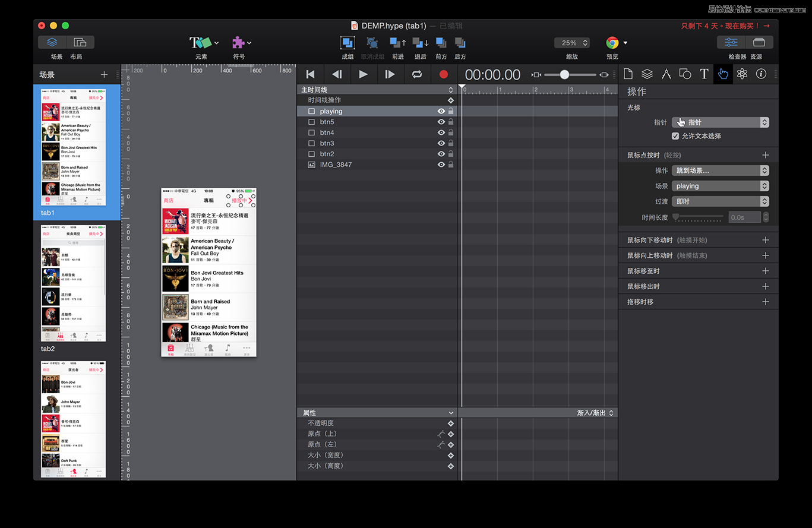Hide the btn4 layer
Image resolution: width=812 pixels, height=528 pixels.
pos(441,132)
